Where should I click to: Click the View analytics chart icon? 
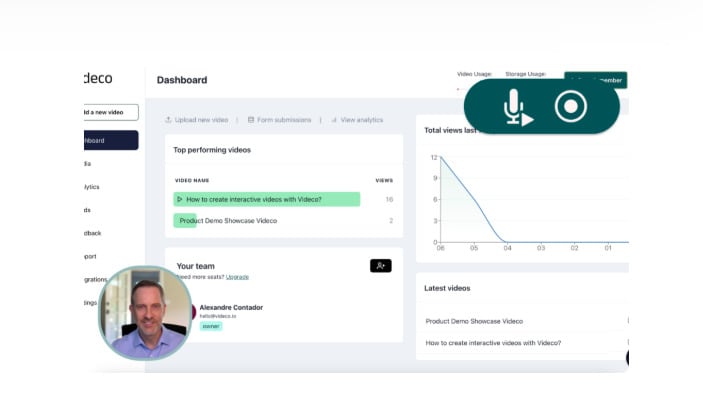tap(334, 120)
